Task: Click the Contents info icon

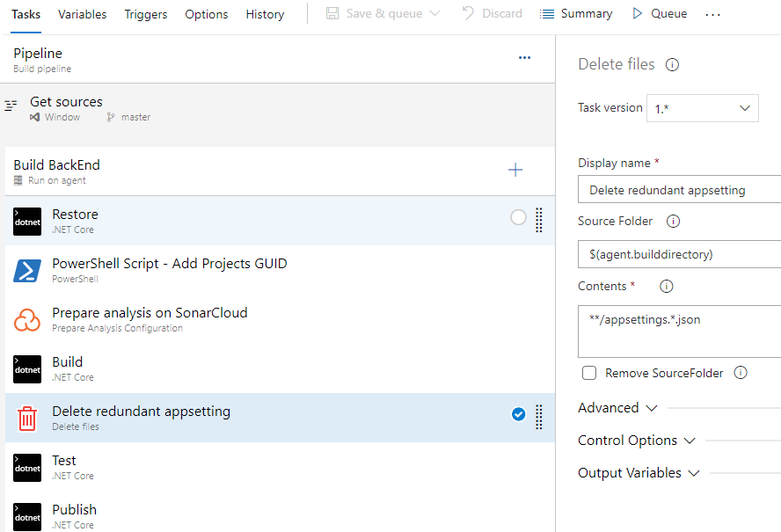Action: 666,287
